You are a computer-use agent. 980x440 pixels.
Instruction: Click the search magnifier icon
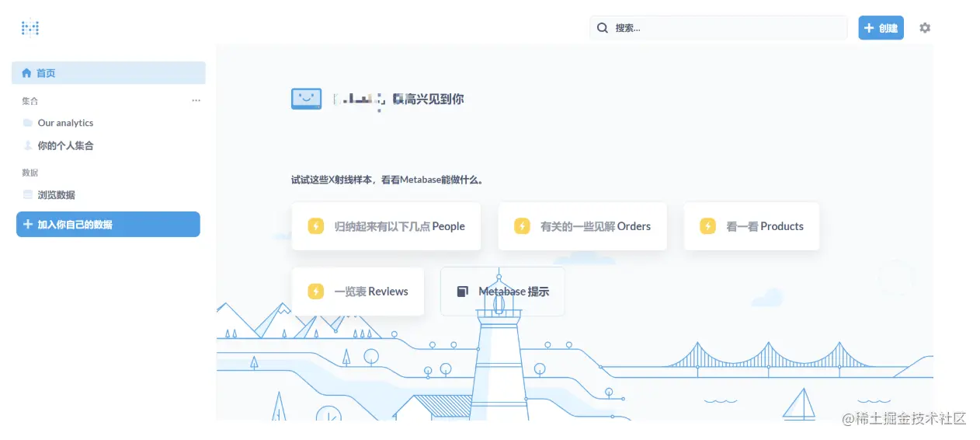coord(603,28)
